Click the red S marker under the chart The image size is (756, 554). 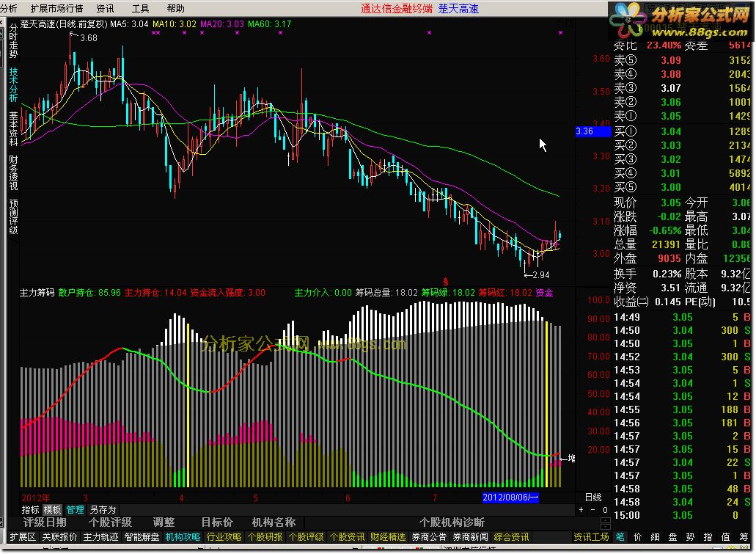[446, 281]
